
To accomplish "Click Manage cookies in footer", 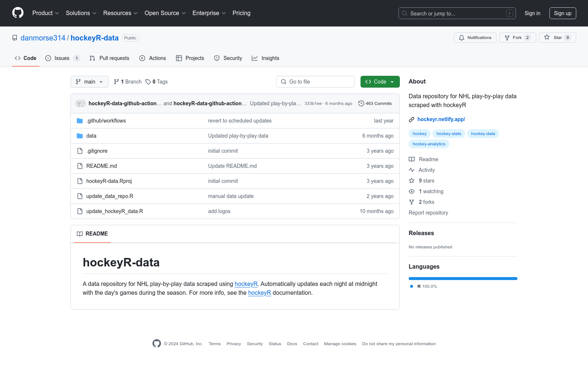I will click(340, 344).
